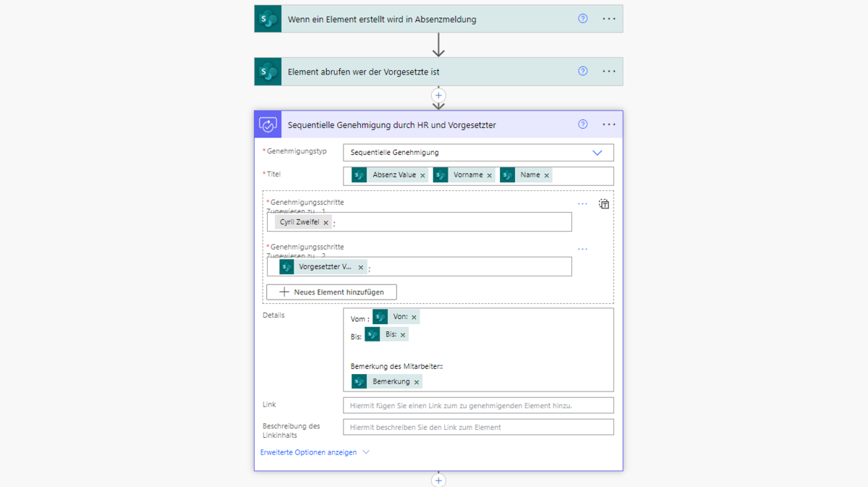
Task: Open the Sequentielle Genehmigung three-dot menu
Action: pos(609,124)
